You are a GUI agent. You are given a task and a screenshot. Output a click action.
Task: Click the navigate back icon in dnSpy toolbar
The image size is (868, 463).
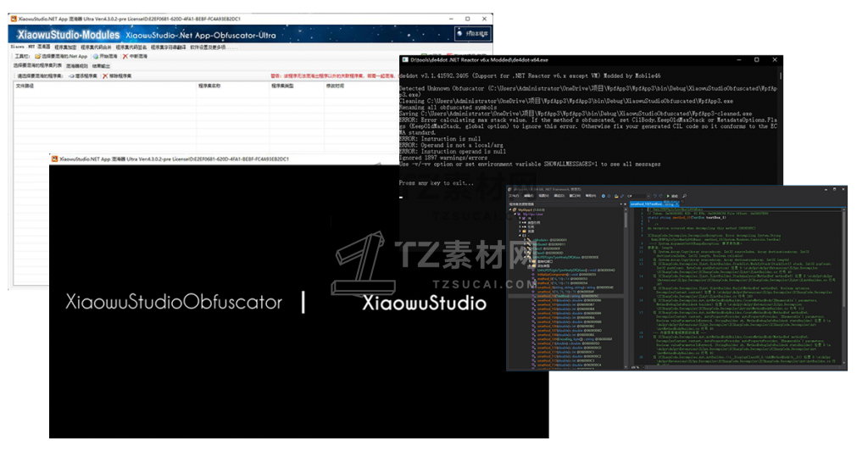pyautogui.click(x=604, y=196)
